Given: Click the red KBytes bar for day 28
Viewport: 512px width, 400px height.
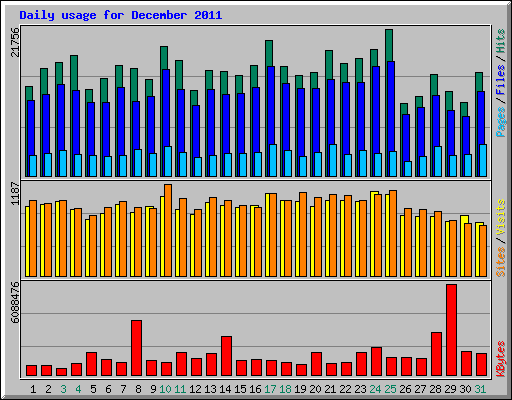Looking at the screenshot, I should (x=436, y=354).
